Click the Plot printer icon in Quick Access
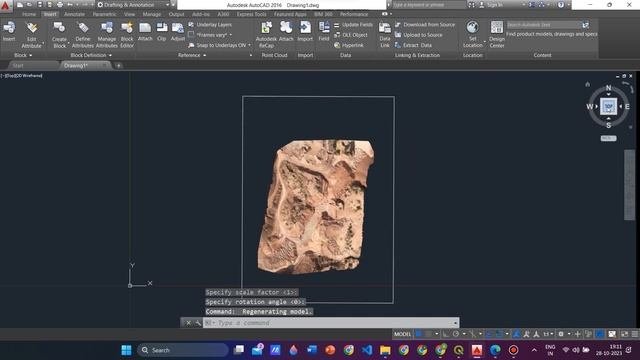Screen dimensions: 640x360 60,5
